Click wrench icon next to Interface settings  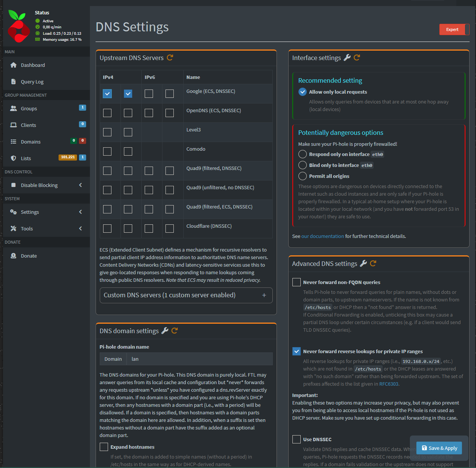(347, 57)
